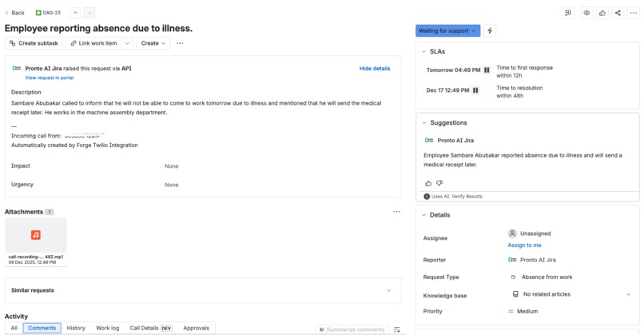
Task: Click Create subtask button
Action: coord(34,43)
